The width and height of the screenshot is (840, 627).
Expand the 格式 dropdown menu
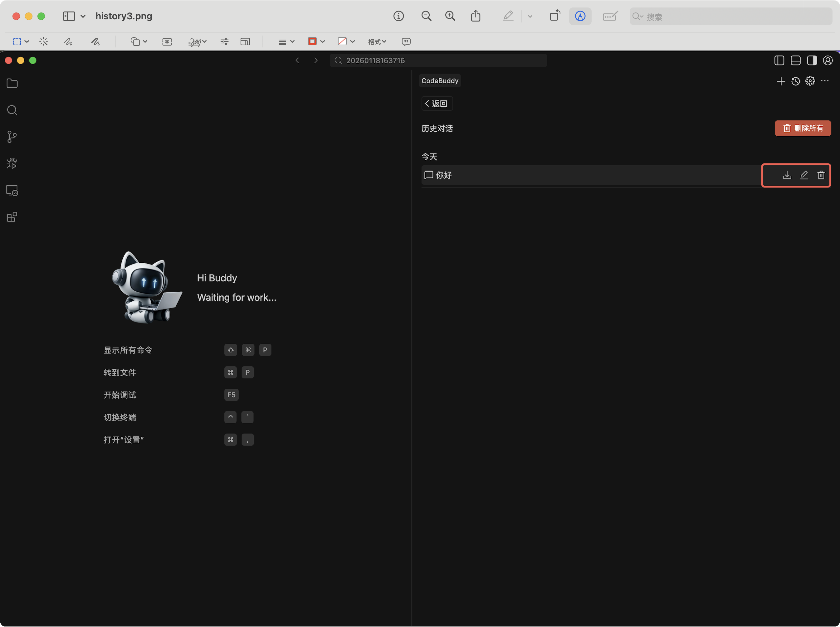click(x=377, y=42)
